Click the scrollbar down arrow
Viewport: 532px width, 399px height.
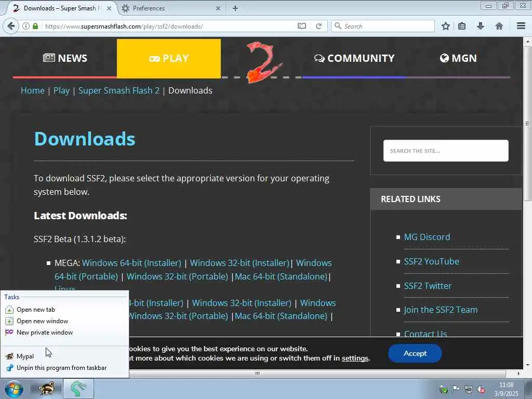point(528,365)
